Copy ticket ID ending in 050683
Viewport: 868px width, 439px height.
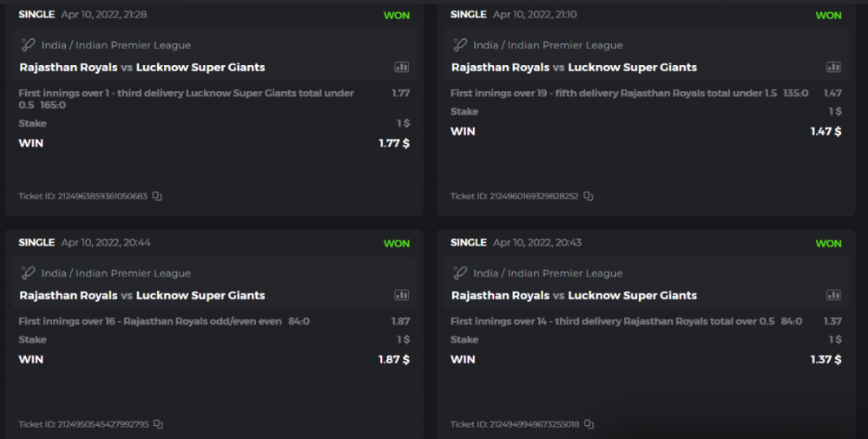coord(157,196)
